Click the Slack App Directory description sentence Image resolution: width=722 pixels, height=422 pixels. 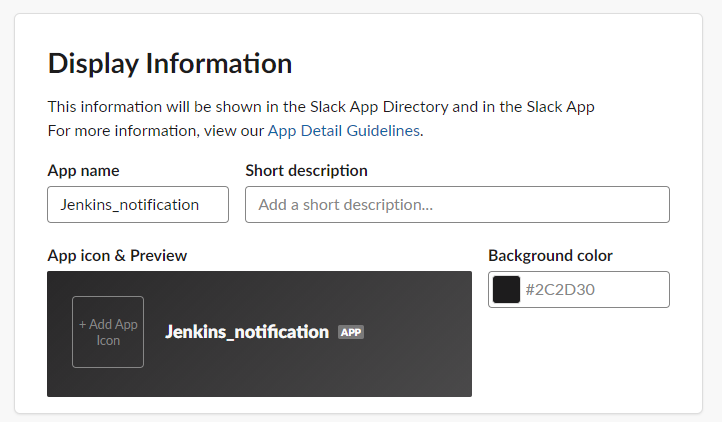pyautogui.click(x=321, y=107)
